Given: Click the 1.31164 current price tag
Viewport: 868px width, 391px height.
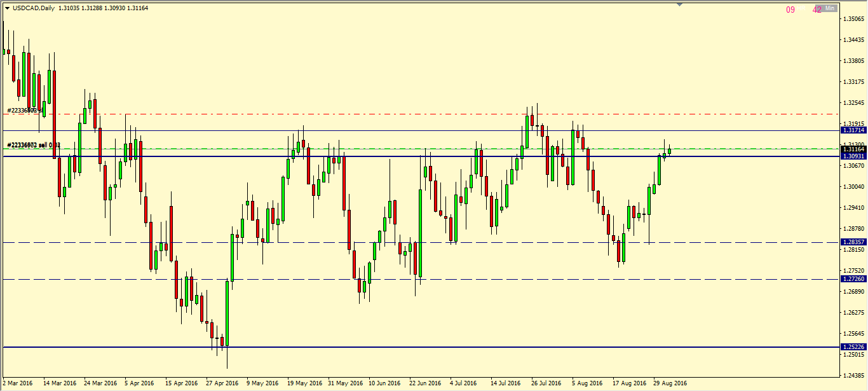Looking at the screenshot, I should [x=853, y=150].
